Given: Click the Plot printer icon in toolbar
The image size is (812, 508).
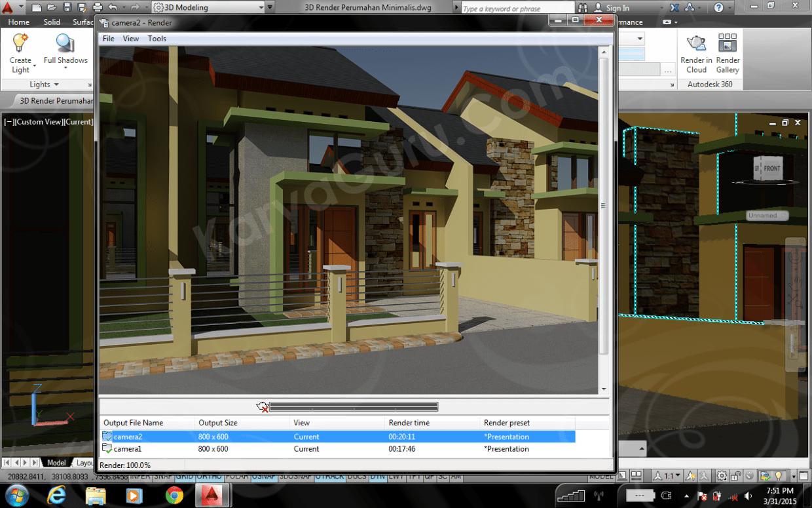Looking at the screenshot, I should pyautogui.click(x=98, y=8).
